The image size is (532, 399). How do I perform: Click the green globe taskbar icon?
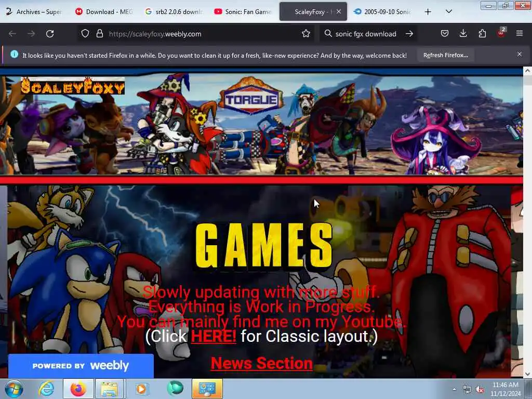175,389
